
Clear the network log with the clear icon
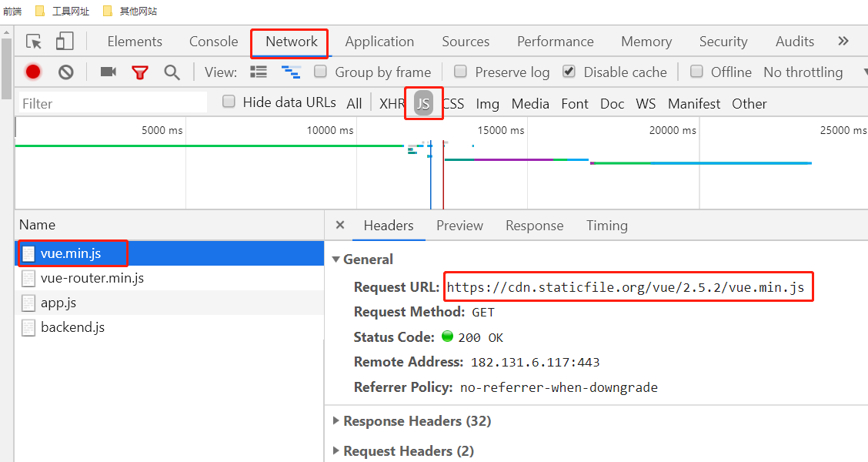point(66,72)
